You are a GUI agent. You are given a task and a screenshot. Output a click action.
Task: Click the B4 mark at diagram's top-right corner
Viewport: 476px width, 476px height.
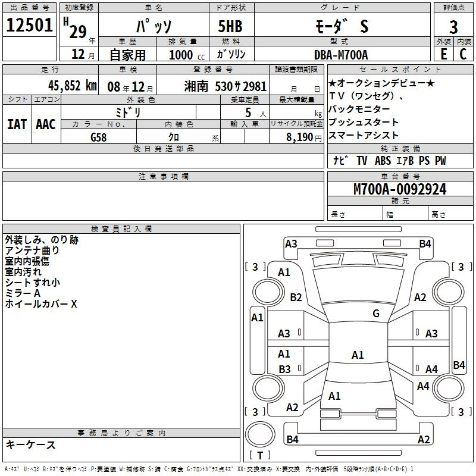[425, 243]
